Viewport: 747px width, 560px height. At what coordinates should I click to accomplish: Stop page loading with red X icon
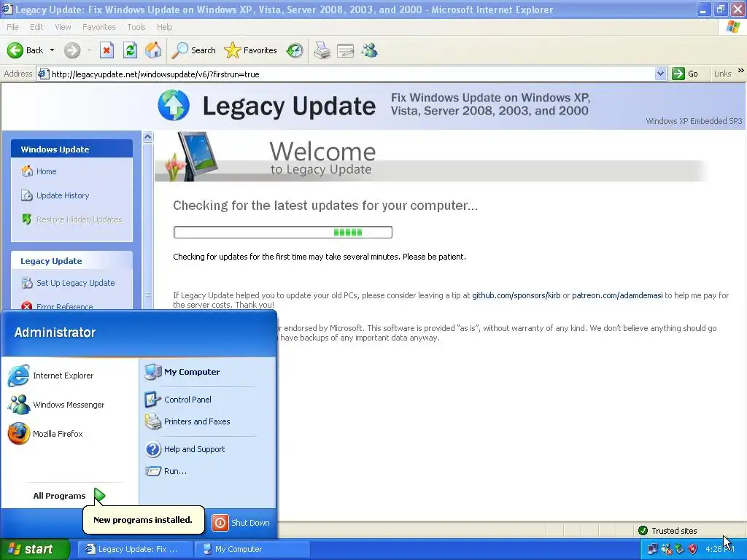tap(107, 50)
